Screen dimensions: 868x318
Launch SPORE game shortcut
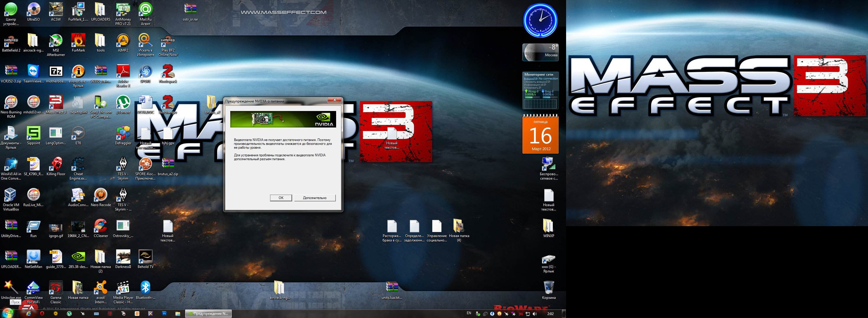click(x=146, y=74)
